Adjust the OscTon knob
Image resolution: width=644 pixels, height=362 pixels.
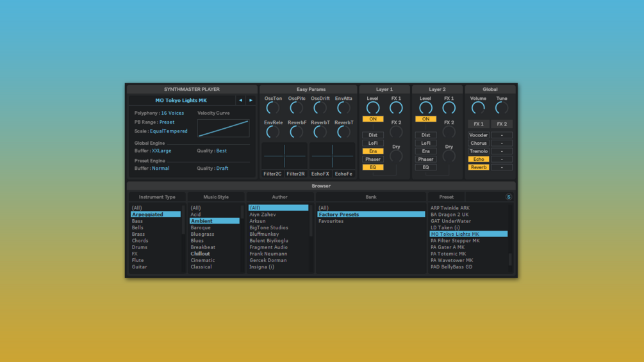pos(273,108)
